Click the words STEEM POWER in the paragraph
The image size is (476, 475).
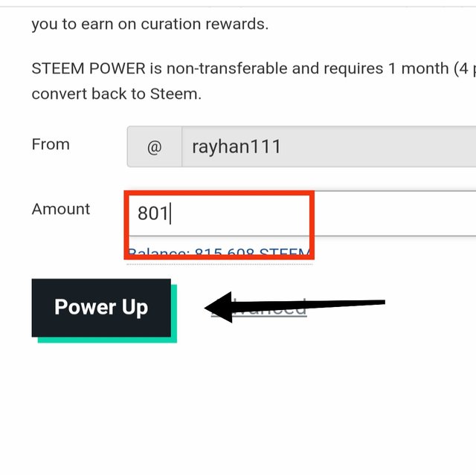click(x=89, y=68)
